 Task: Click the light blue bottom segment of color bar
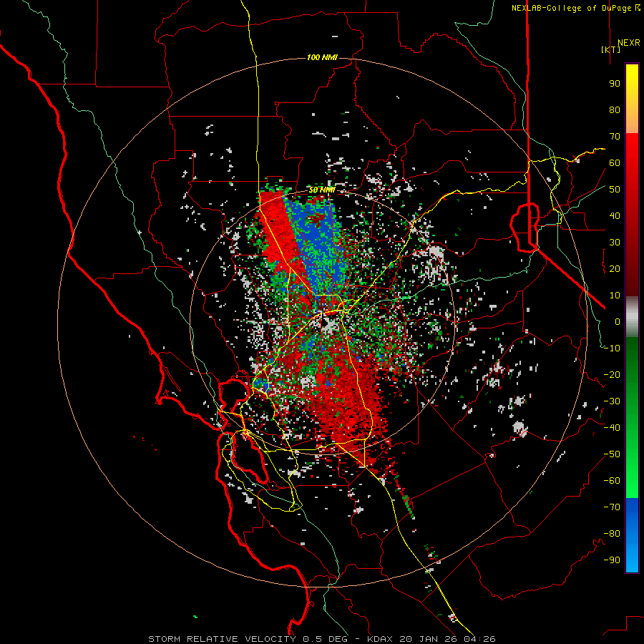click(x=632, y=560)
